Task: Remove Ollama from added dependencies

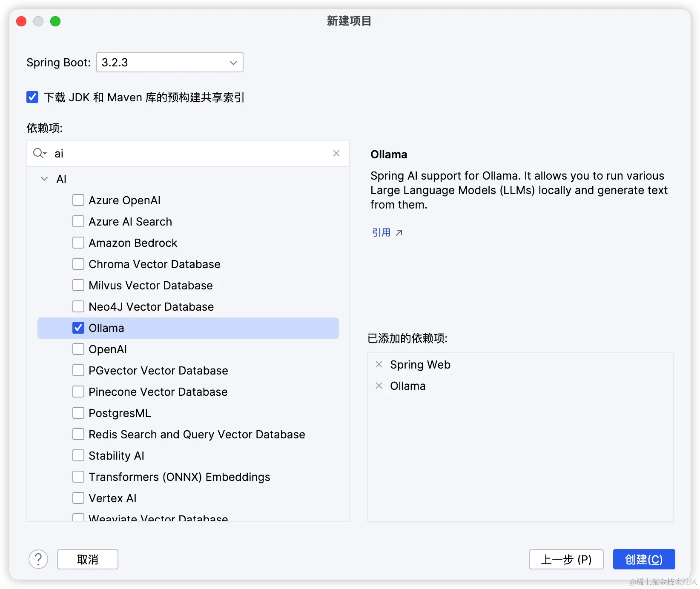Action: (379, 386)
